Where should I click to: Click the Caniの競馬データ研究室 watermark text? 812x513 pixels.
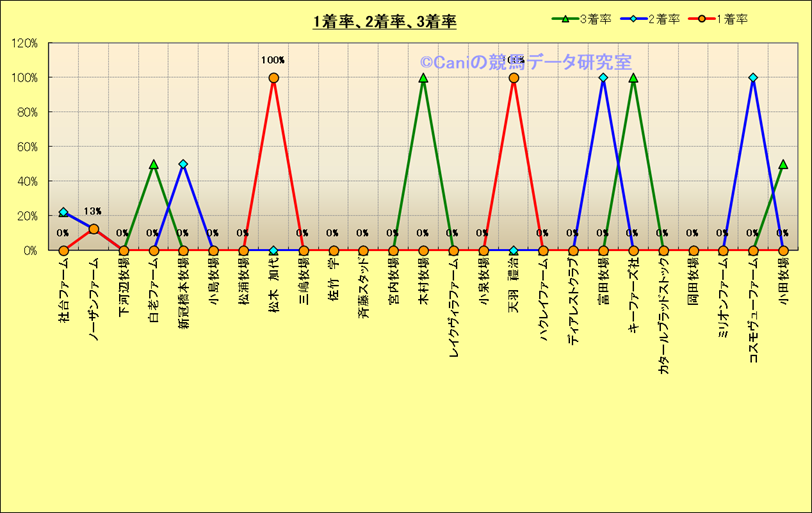tap(525, 63)
